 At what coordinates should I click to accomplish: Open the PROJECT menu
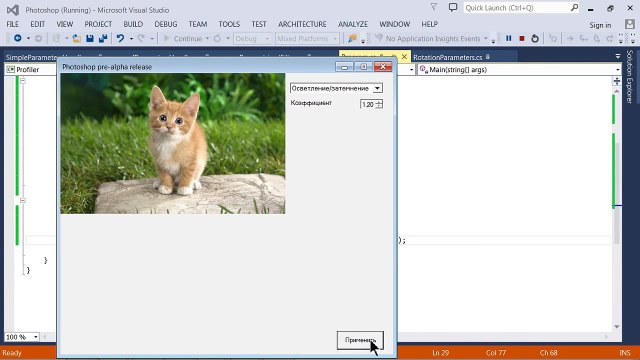tap(98, 24)
